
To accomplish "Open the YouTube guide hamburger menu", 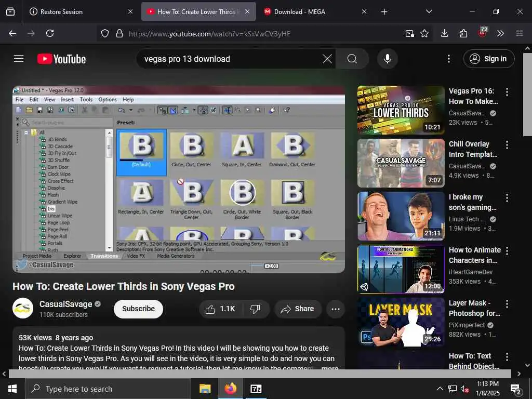I will (19, 59).
